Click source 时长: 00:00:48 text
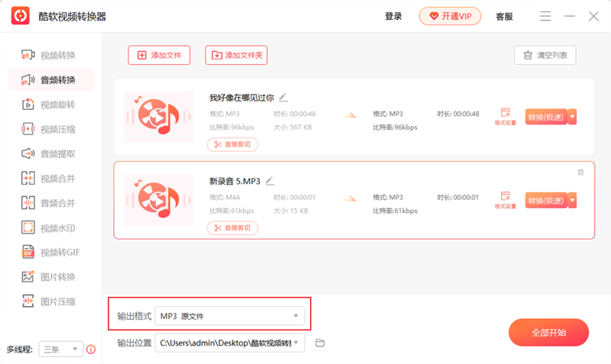 pyautogui.click(x=295, y=114)
